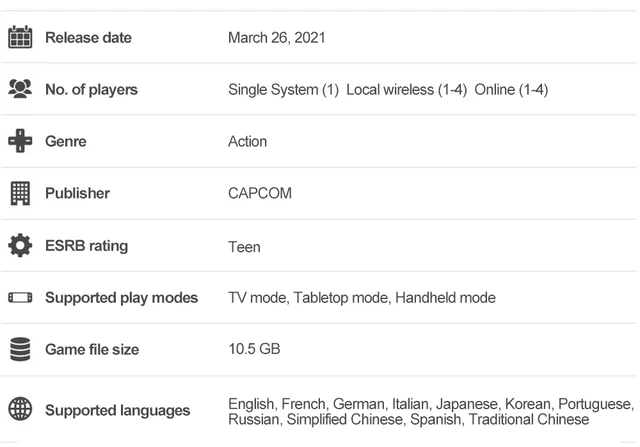Click the 10.5 GB file size value
The height and width of the screenshot is (447, 640).
[x=254, y=349]
